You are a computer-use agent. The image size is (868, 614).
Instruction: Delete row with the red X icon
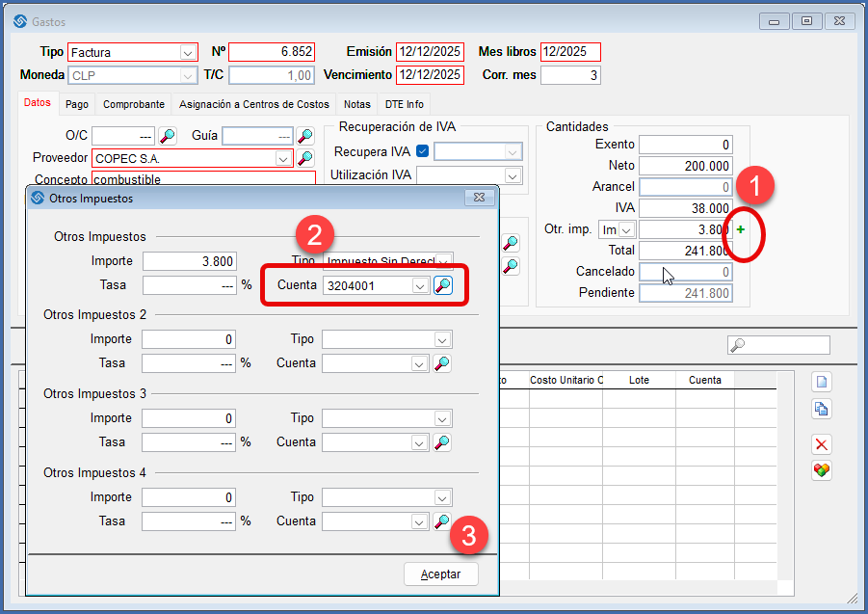(x=822, y=444)
